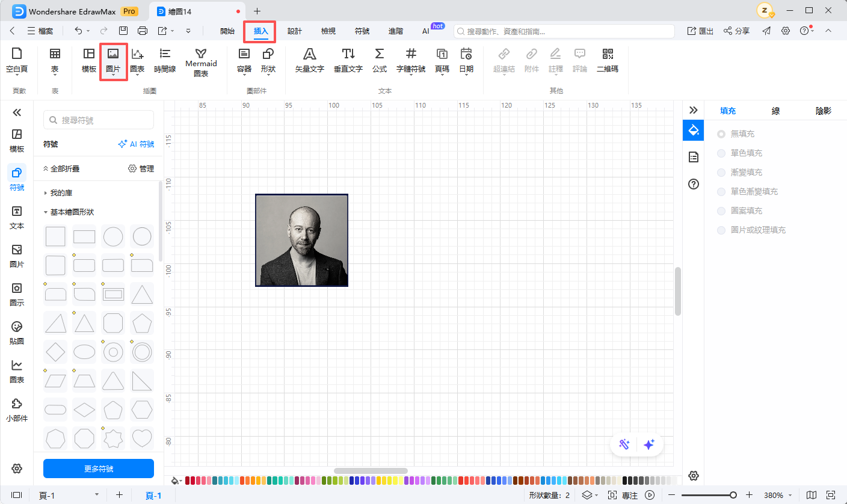Screen dimensions: 847x504
Task: Click the 垂直文字 vertical text icon
Action: (348, 60)
